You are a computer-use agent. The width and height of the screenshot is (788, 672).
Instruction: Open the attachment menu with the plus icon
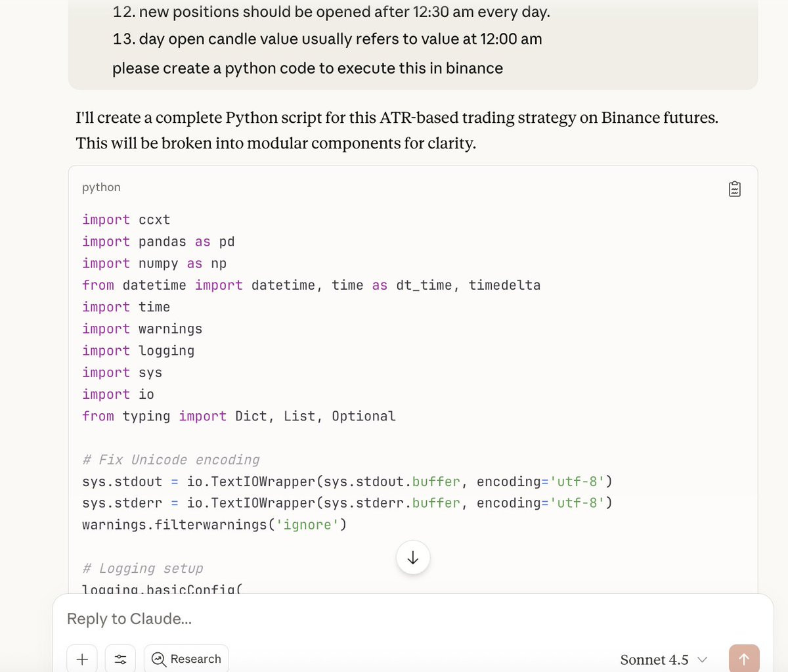tap(82, 659)
